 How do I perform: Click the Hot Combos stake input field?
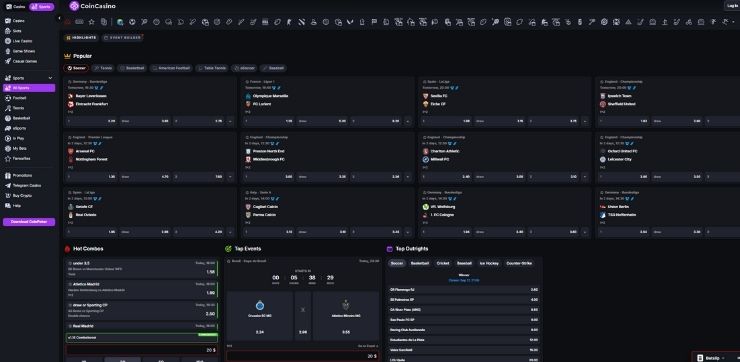pos(142,350)
